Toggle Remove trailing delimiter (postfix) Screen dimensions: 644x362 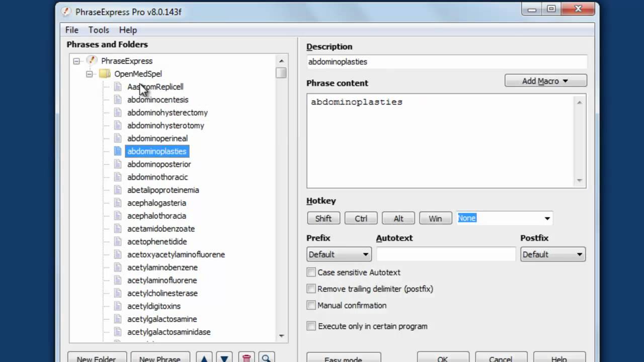click(x=311, y=289)
